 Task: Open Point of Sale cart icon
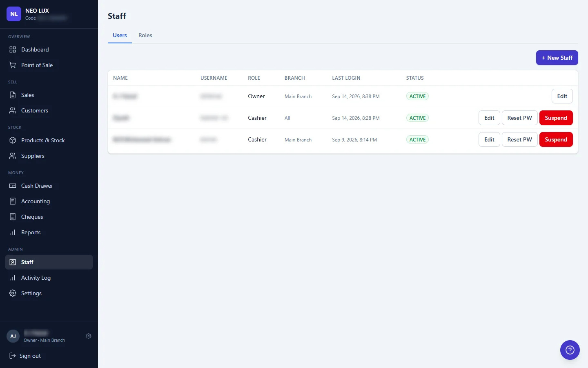(x=13, y=65)
